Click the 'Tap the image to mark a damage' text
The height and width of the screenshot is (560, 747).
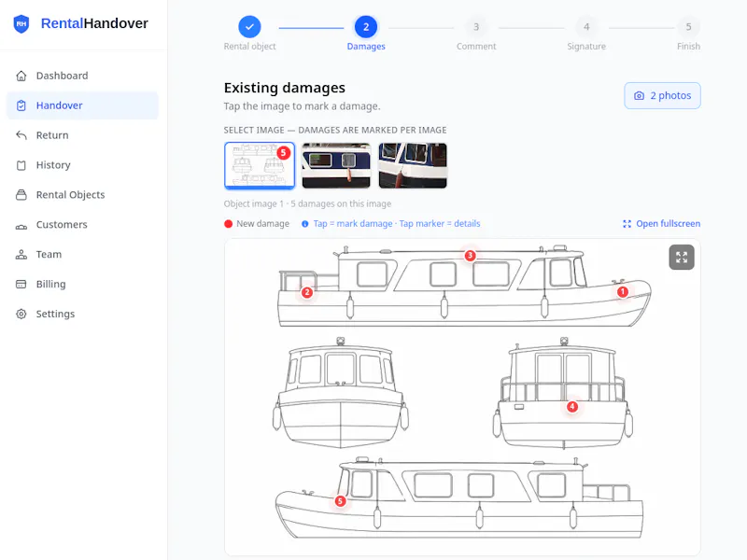(x=302, y=106)
